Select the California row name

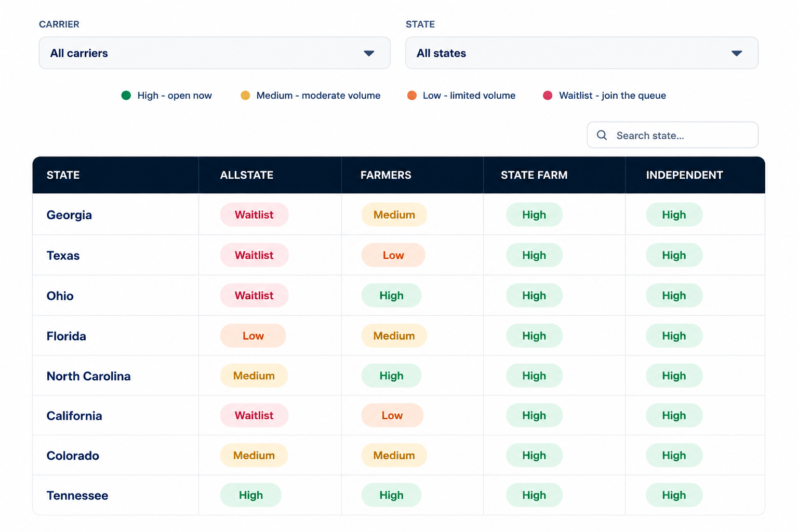pos(74,416)
